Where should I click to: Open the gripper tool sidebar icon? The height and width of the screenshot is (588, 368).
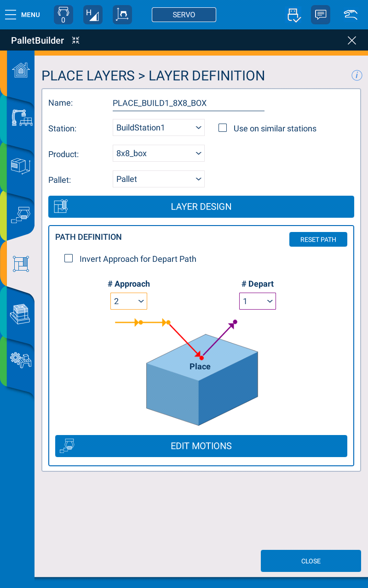21,215
